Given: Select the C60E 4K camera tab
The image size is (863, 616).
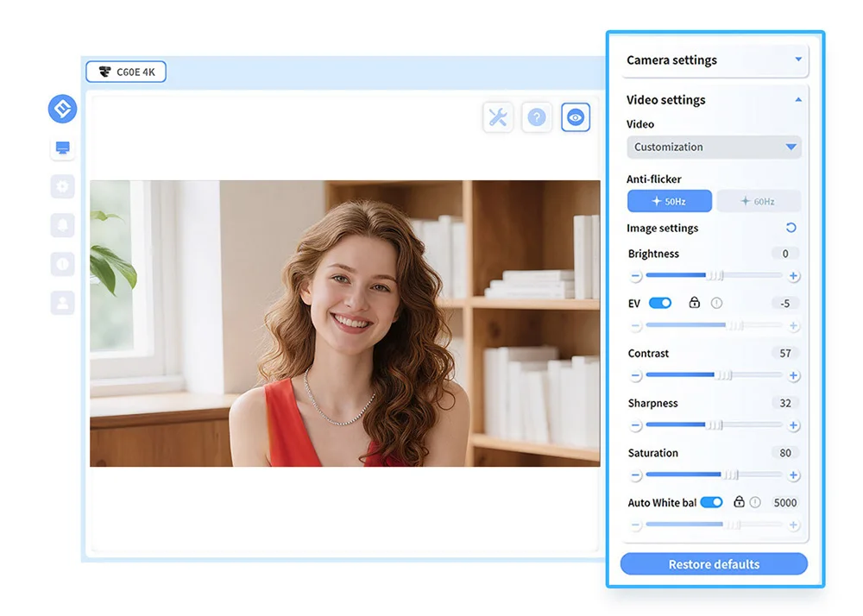Looking at the screenshot, I should [x=126, y=72].
